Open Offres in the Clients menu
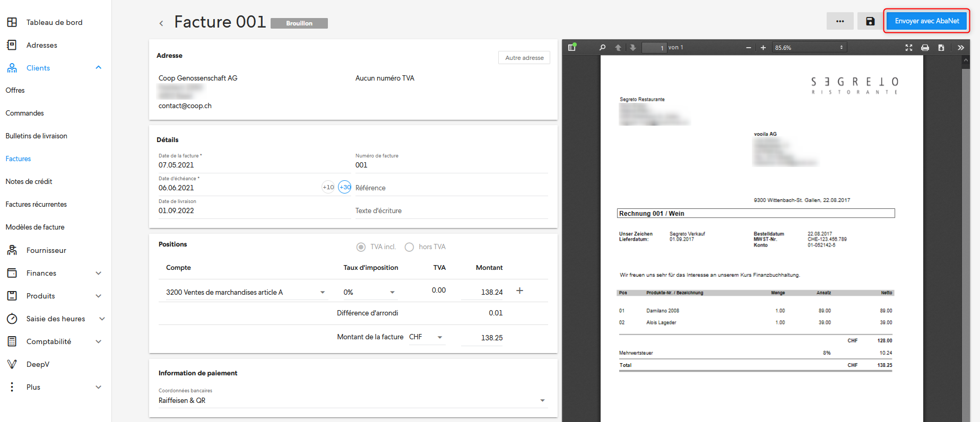This screenshot has width=980, height=422. tap(15, 90)
